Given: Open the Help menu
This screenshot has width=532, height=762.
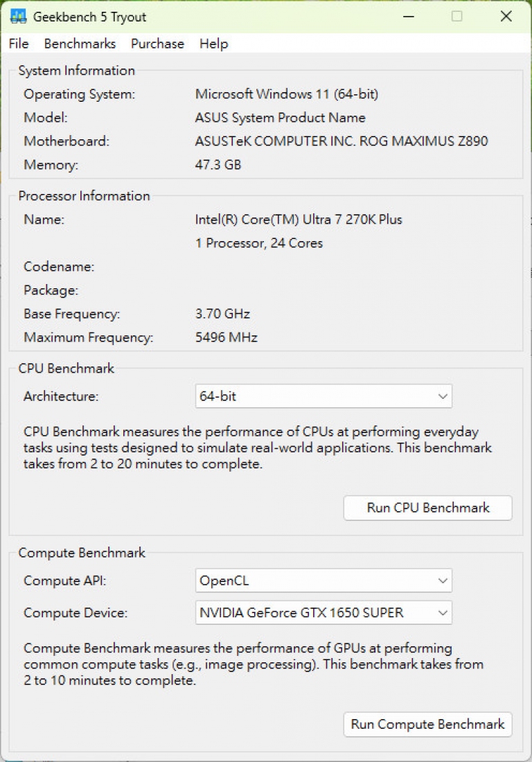Looking at the screenshot, I should (x=214, y=44).
